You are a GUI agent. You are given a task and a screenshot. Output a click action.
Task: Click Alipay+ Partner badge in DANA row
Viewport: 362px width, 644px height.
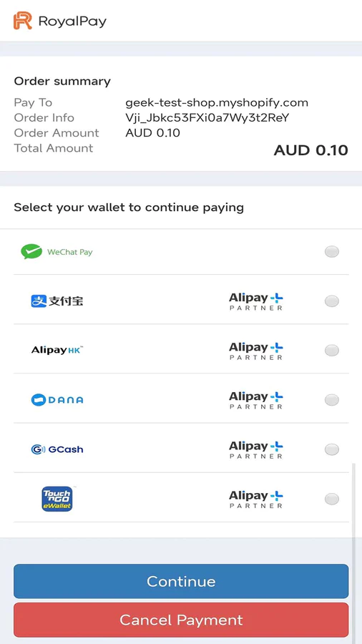click(256, 401)
